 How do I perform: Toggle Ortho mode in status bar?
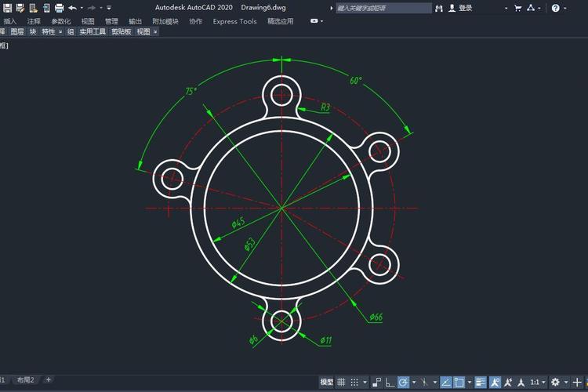[x=390, y=383]
